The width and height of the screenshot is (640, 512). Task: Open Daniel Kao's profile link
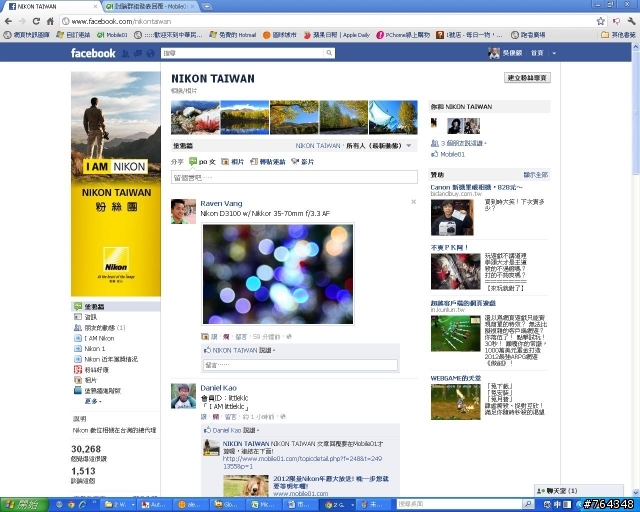[x=218, y=388]
